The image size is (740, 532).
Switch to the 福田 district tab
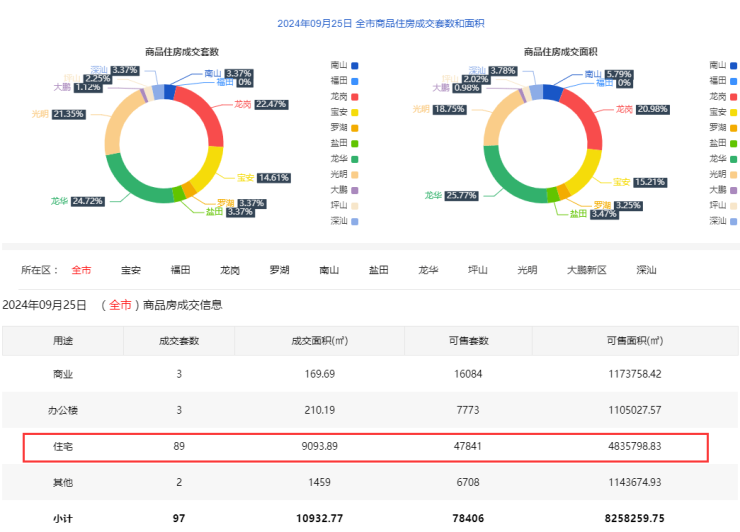[x=181, y=270]
